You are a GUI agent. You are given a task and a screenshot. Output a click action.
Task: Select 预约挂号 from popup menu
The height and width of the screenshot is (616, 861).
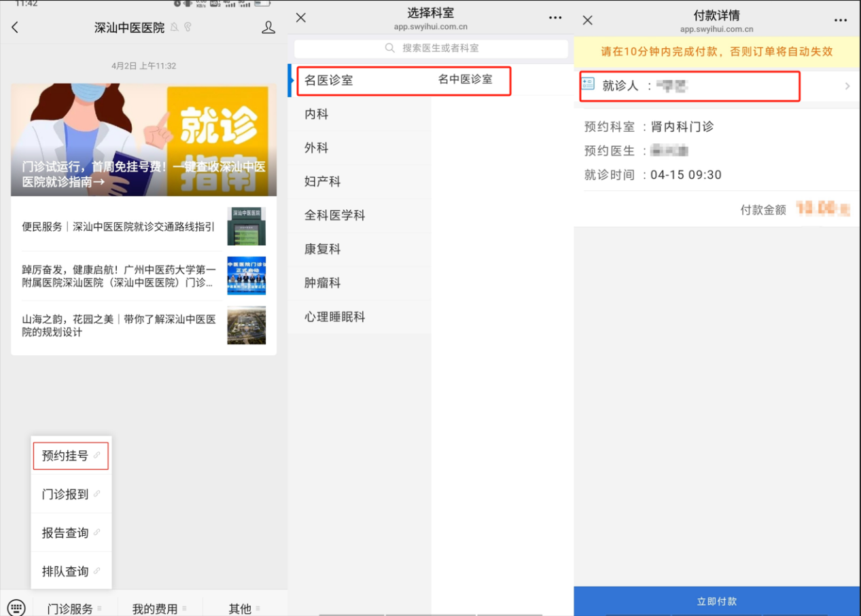point(71,455)
